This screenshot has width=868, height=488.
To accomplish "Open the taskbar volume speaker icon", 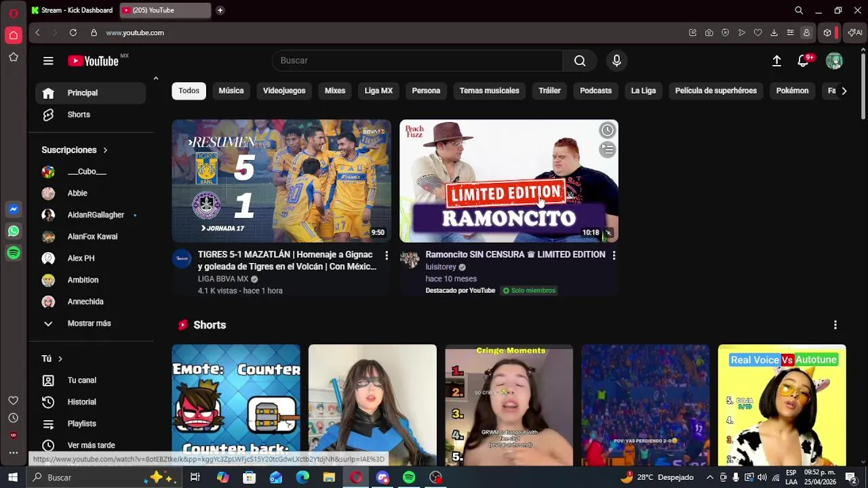I will (762, 478).
